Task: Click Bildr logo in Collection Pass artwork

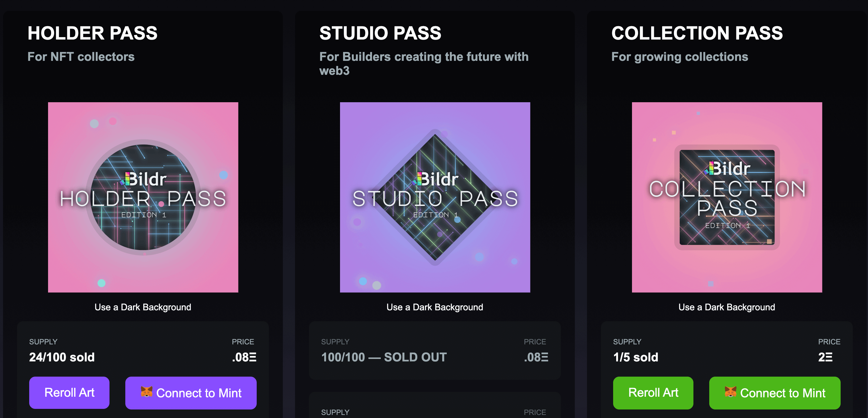Action: pyautogui.click(x=727, y=168)
